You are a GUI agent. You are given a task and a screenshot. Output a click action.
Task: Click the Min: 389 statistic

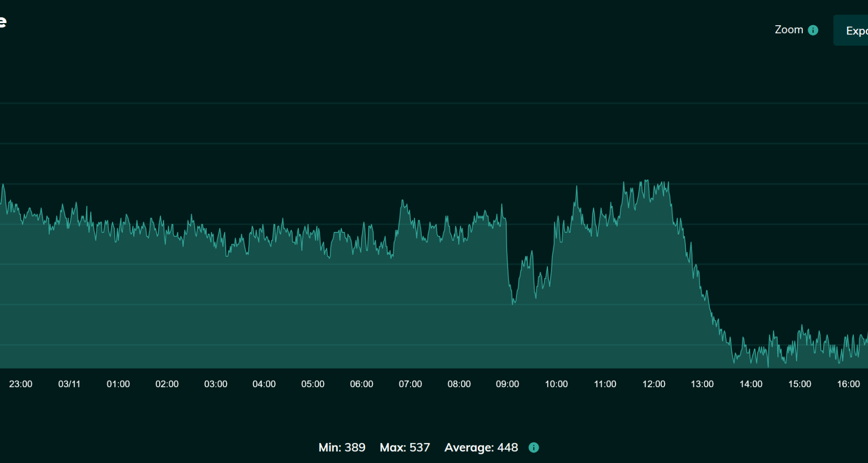point(342,448)
